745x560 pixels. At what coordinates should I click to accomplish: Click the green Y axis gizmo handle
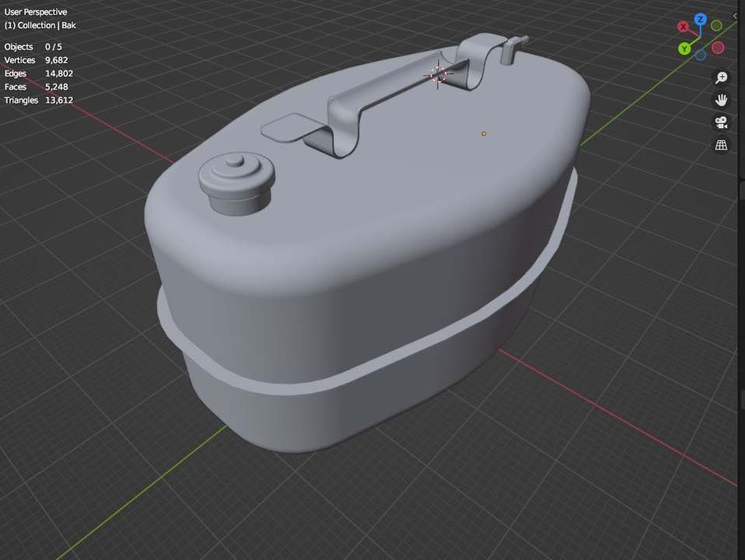[x=684, y=48]
